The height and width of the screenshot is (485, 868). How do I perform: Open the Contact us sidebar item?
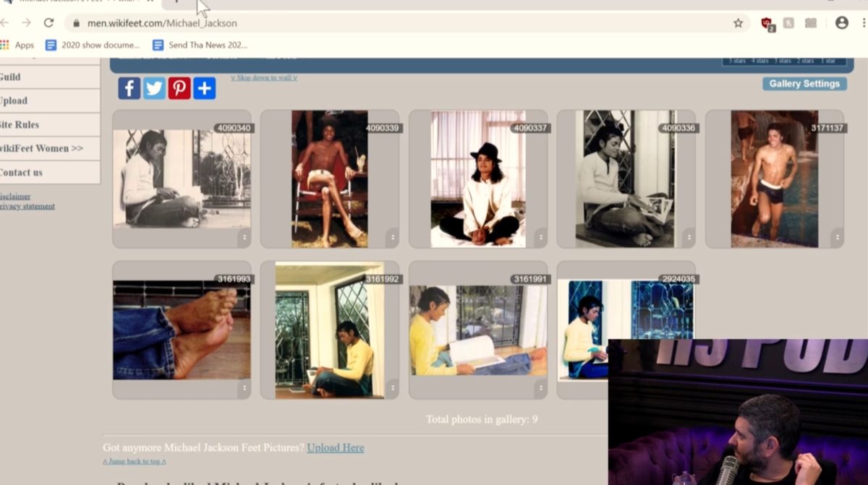coord(22,172)
